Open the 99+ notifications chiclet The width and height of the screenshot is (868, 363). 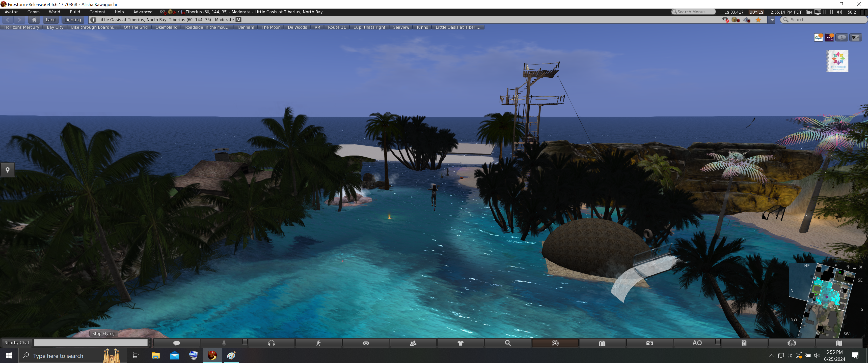[856, 37]
